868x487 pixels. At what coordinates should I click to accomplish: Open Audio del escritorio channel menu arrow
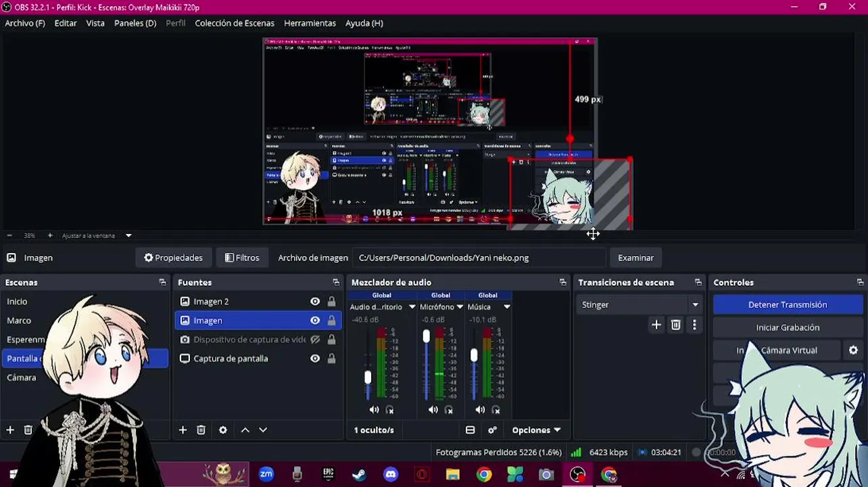tap(412, 307)
